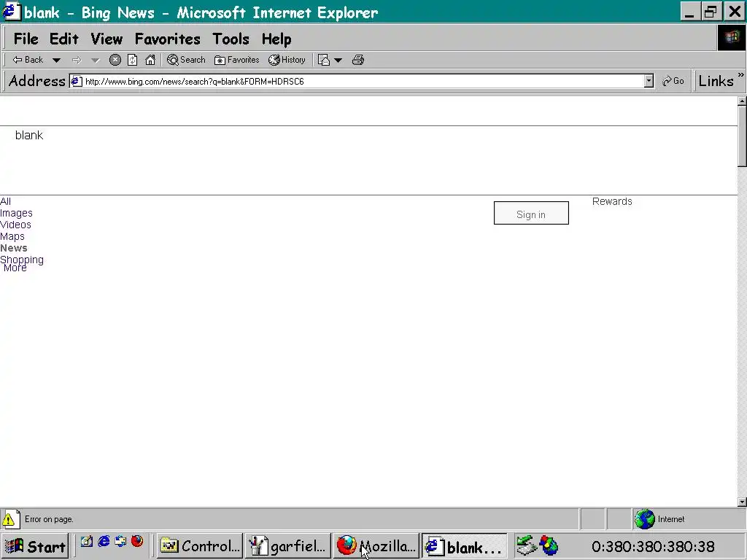This screenshot has height=560, width=747.
Task: Go to the Home page icon
Action: (150, 60)
